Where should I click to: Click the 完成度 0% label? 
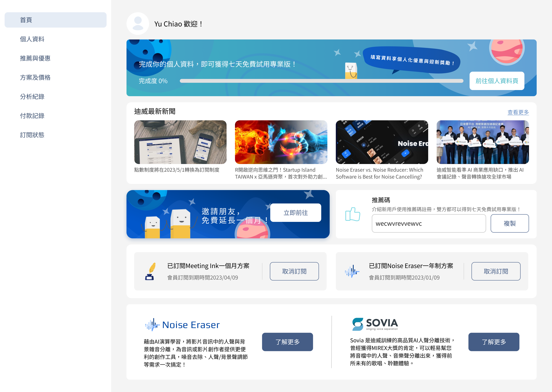153,81
